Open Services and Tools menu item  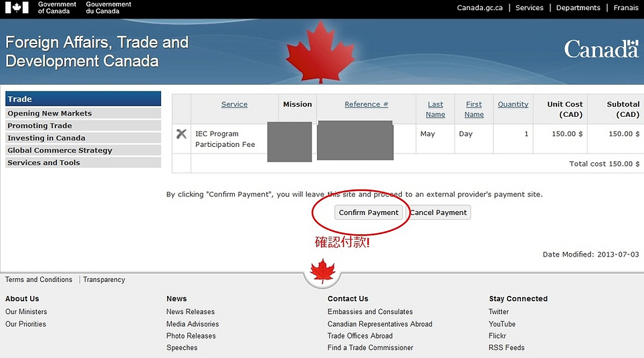coord(83,162)
